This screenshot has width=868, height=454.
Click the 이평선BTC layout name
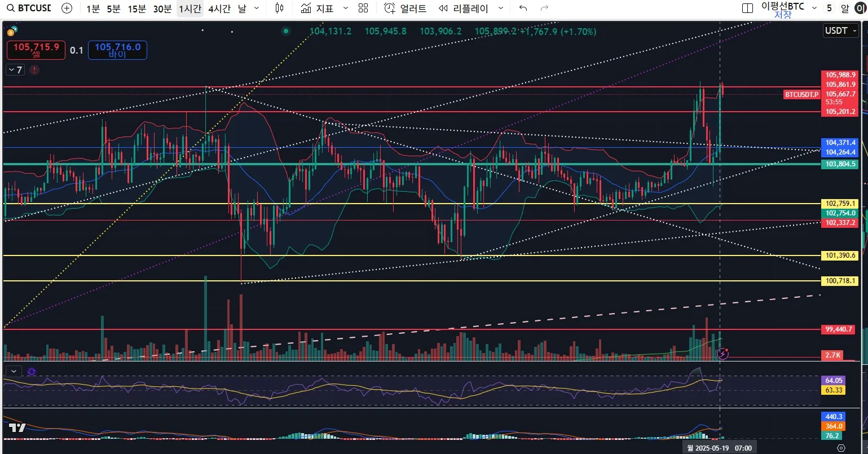783,6
